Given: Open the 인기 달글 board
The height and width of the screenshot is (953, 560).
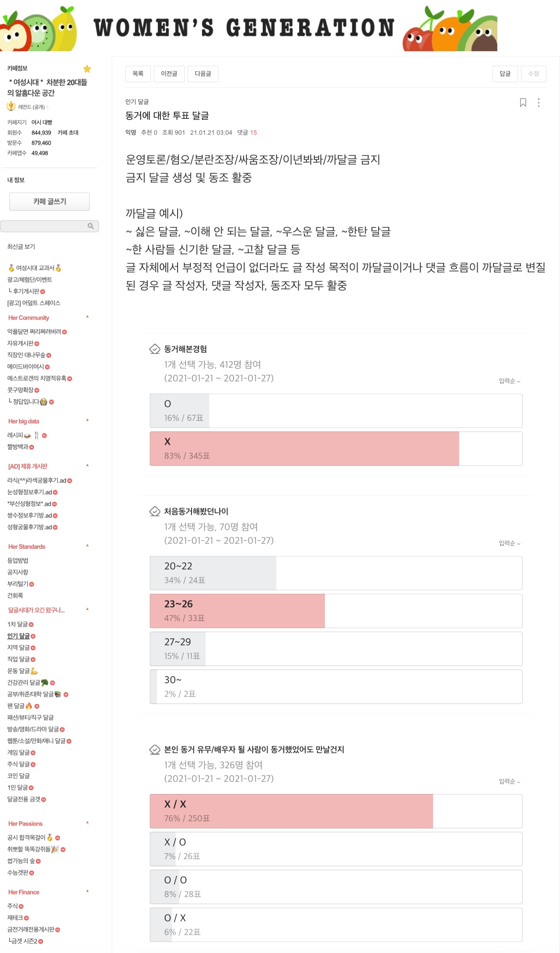Looking at the screenshot, I should (18, 636).
